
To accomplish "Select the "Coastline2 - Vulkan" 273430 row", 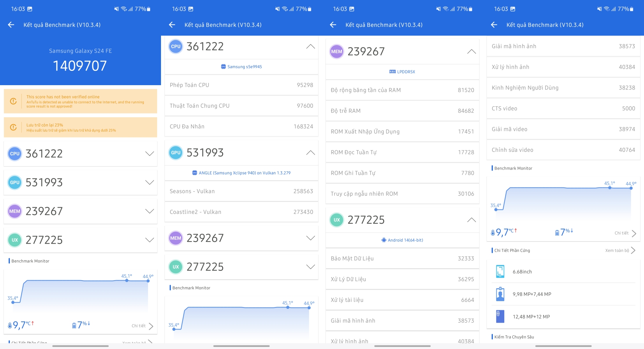I will 241,212.
